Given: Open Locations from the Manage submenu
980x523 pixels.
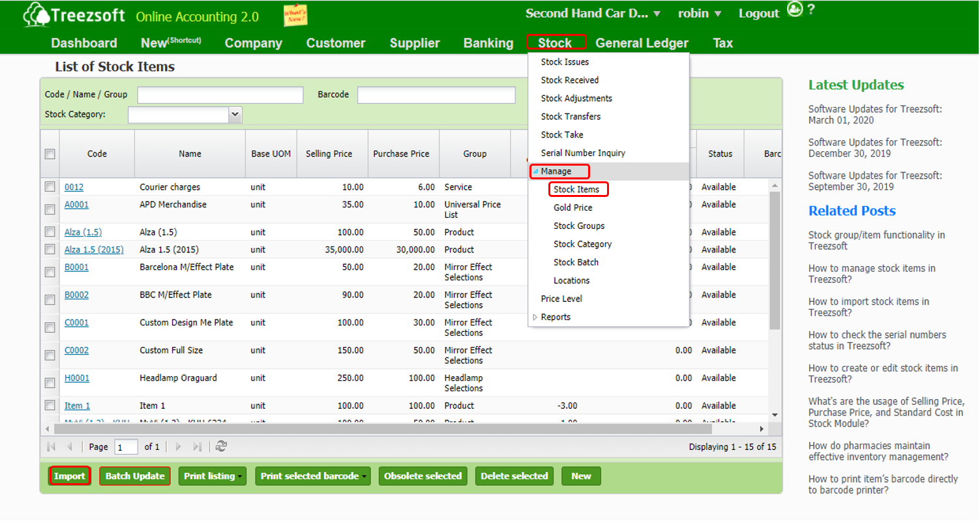Looking at the screenshot, I should pos(571,280).
